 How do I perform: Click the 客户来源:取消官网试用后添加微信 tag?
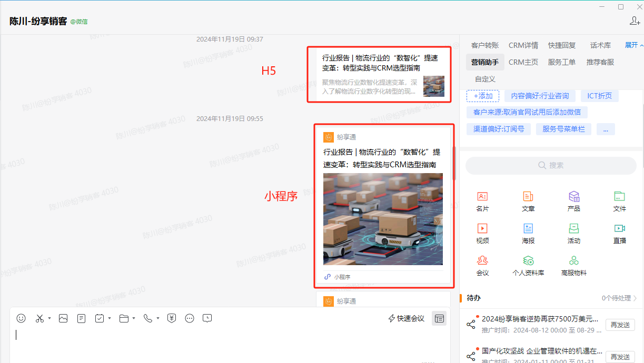pos(527,112)
